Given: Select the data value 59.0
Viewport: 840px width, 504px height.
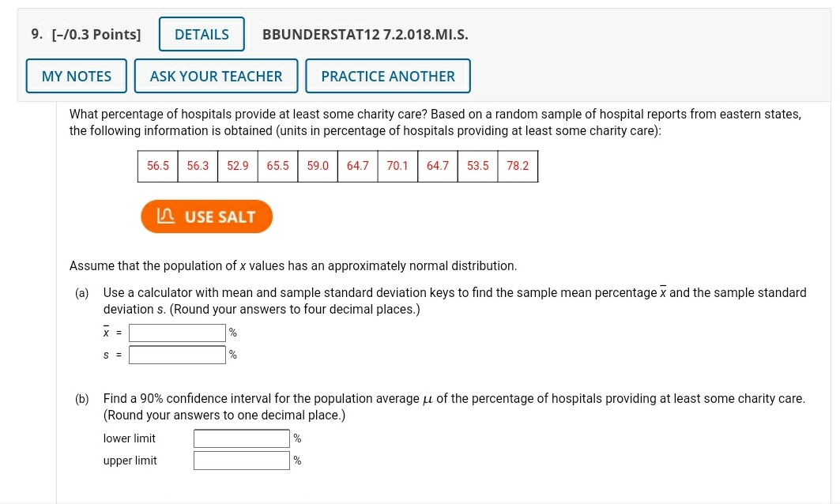Looking at the screenshot, I should point(317,166).
